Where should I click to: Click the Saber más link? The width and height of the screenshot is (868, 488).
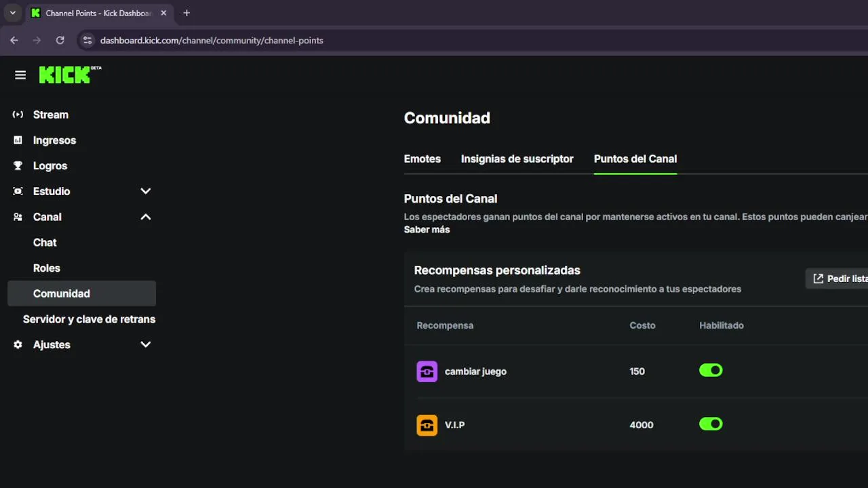point(427,230)
